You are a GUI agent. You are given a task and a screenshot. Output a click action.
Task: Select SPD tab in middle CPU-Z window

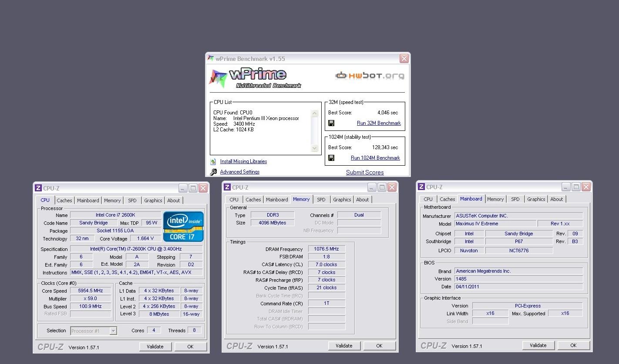click(x=321, y=200)
